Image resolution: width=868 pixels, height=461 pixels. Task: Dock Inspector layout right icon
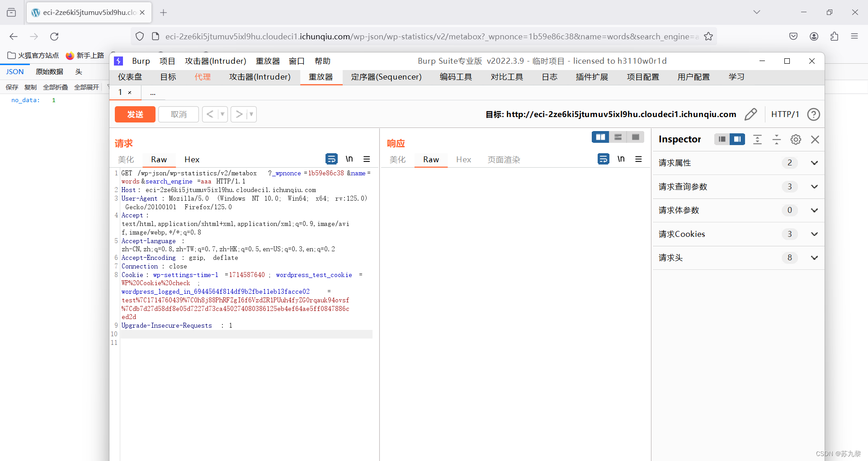(737, 139)
